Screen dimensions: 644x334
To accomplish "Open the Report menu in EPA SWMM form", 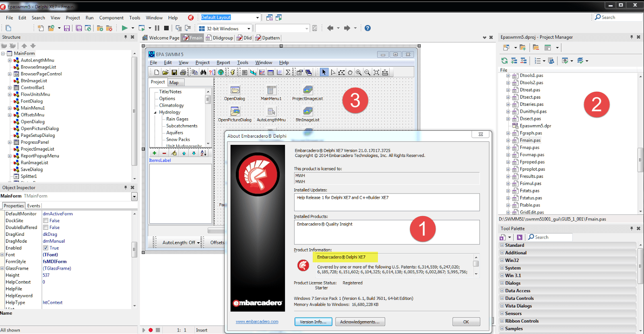I will 223,62.
